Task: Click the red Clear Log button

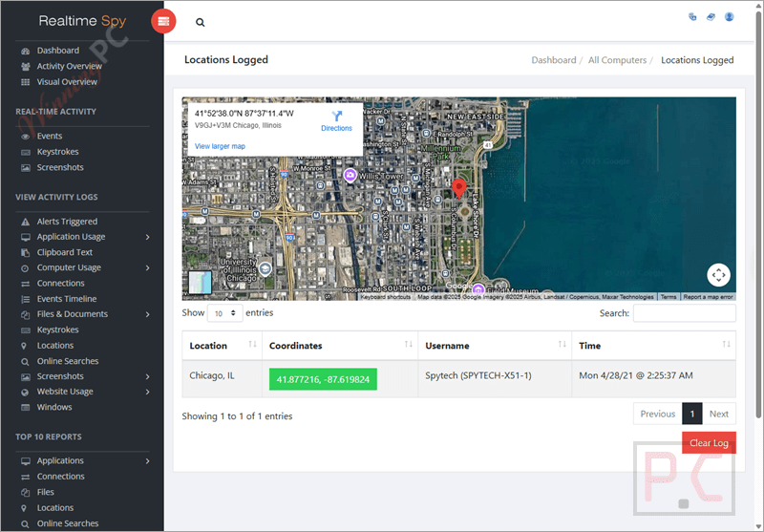Action: tap(709, 443)
